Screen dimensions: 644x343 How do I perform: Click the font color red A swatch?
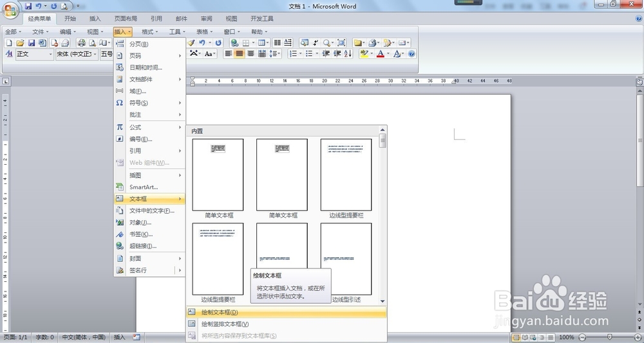[381, 54]
